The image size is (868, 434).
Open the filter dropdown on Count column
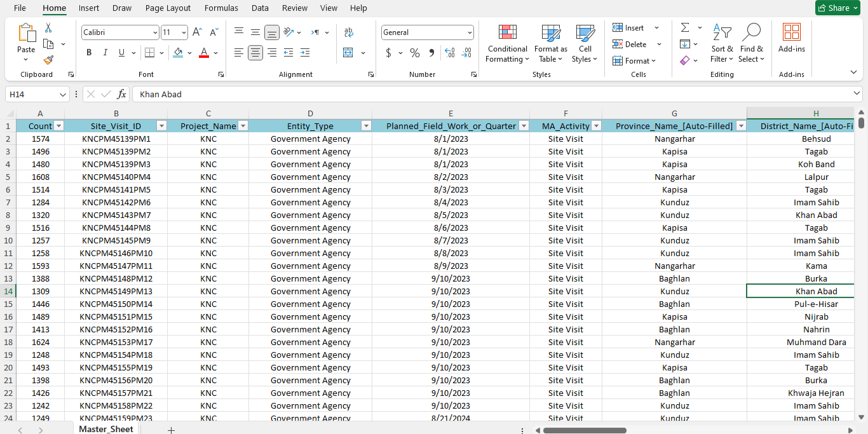pos(58,126)
